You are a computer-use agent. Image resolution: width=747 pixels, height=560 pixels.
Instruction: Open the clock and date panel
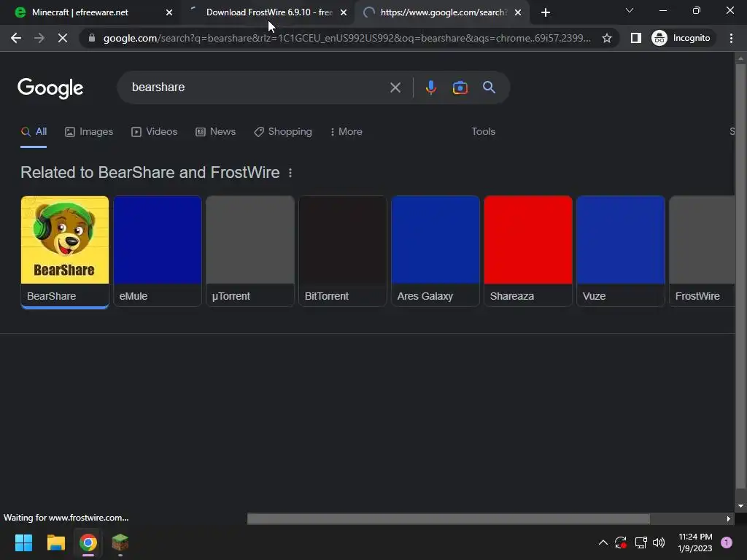pyautogui.click(x=695, y=542)
